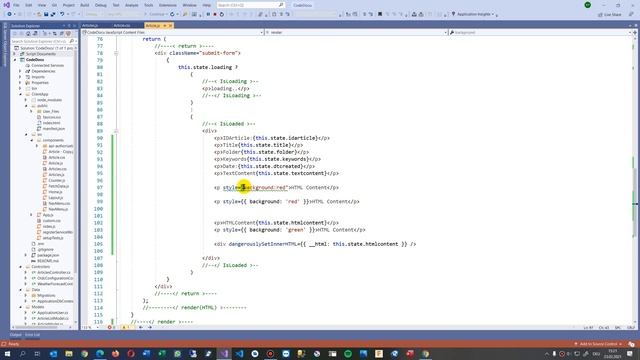Expand the Properties tree node
The height and width of the screenshot is (360, 640).
point(20,82)
